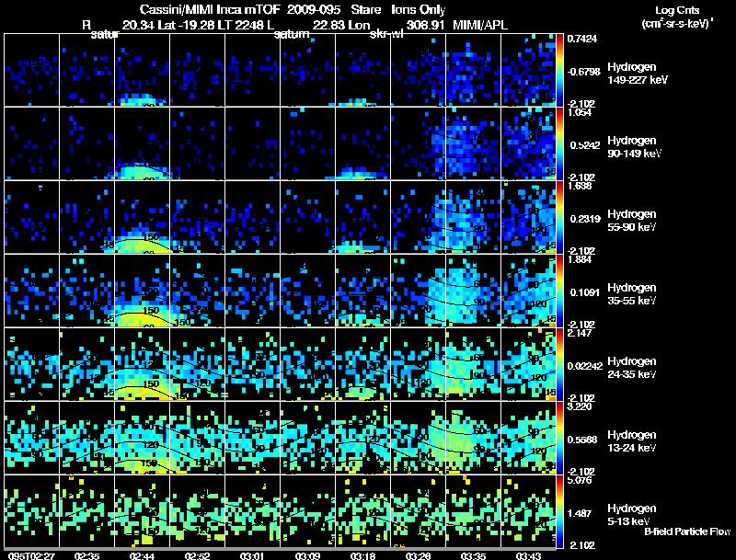The width and height of the screenshot is (736, 560).
Task: Click the '0.02242' colorbar value
Action: pos(585,366)
